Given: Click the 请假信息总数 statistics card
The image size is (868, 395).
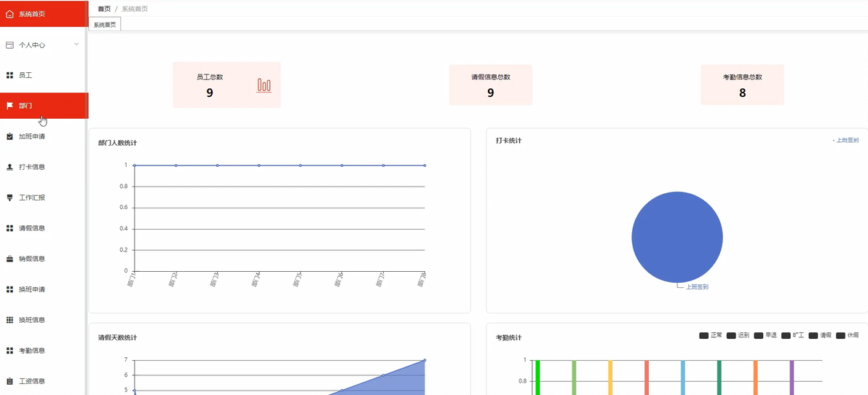Looking at the screenshot, I should (491, 85).
